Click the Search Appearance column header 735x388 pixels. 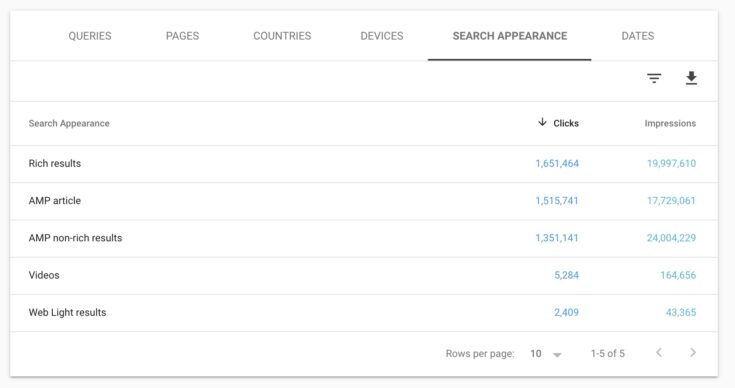69,123
